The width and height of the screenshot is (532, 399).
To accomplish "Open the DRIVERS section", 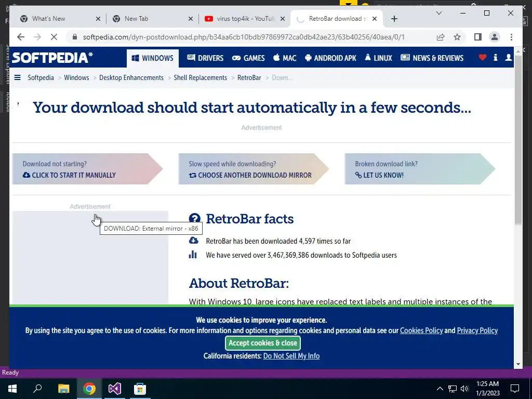I will tap(205, 58).
